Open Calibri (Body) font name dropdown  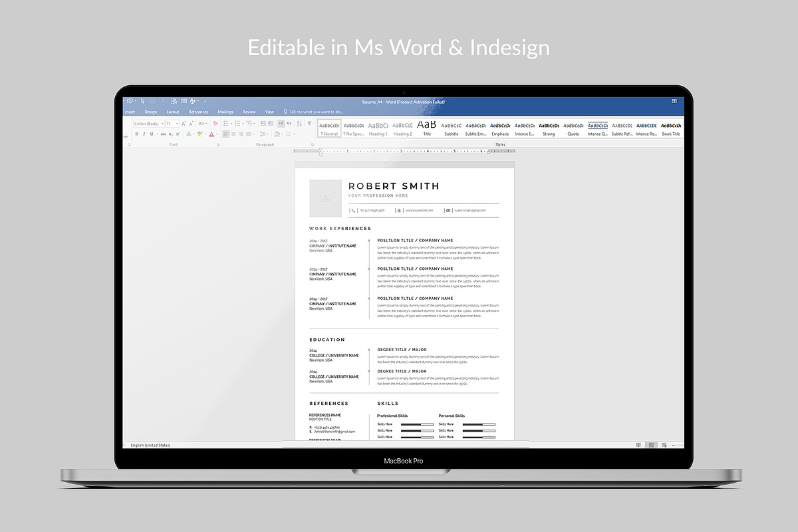[x=162, y=124]
